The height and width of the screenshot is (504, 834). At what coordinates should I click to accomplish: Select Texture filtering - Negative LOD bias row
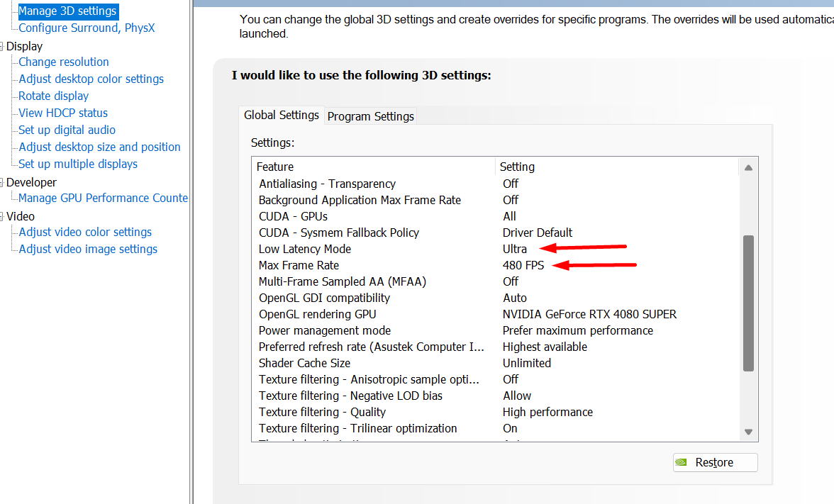tap(495, 396)
